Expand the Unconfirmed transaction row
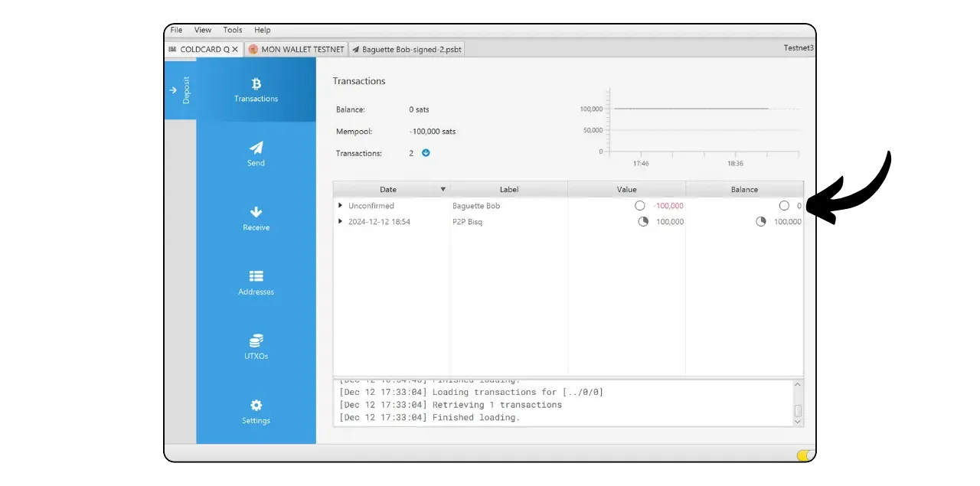The image size is (980, 486). click(x=341, y=206)
